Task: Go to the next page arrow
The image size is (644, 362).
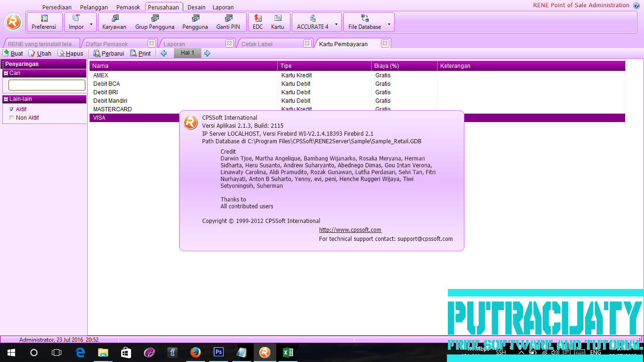Action: point(207,53)
